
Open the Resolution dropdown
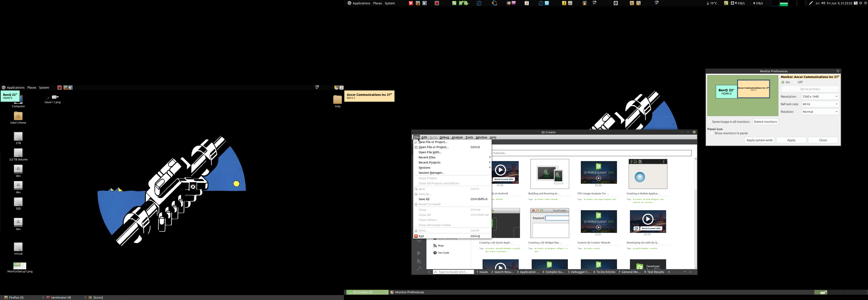point(820,97)
